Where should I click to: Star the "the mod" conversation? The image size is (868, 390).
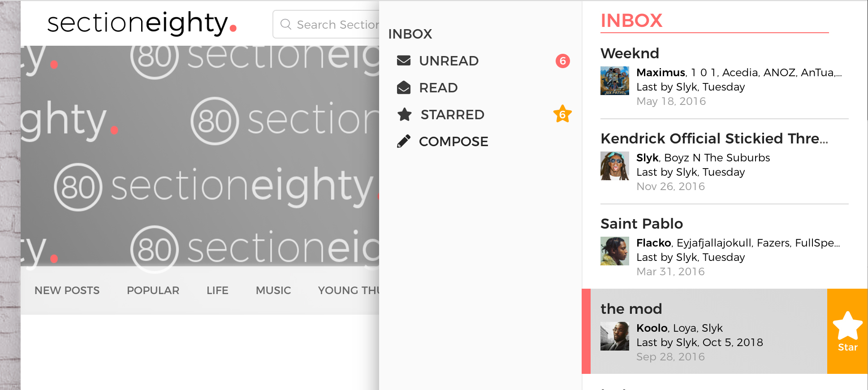coord(847,331)
